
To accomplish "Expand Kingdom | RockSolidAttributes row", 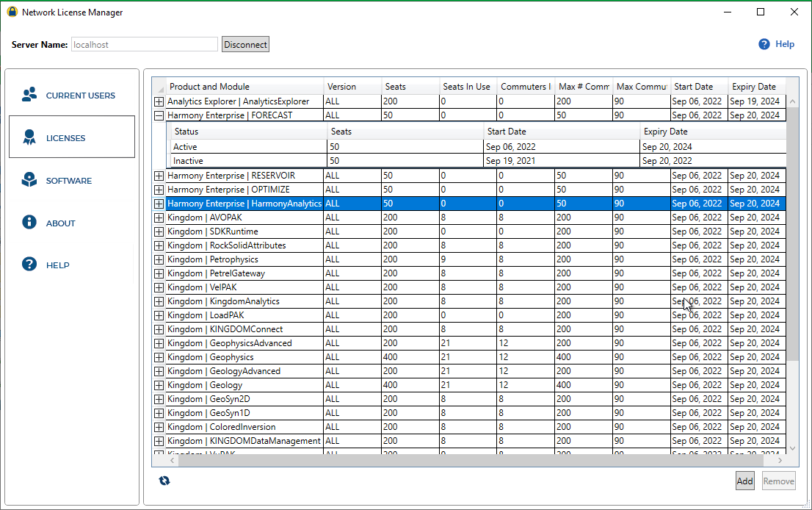I will (159, 245).
